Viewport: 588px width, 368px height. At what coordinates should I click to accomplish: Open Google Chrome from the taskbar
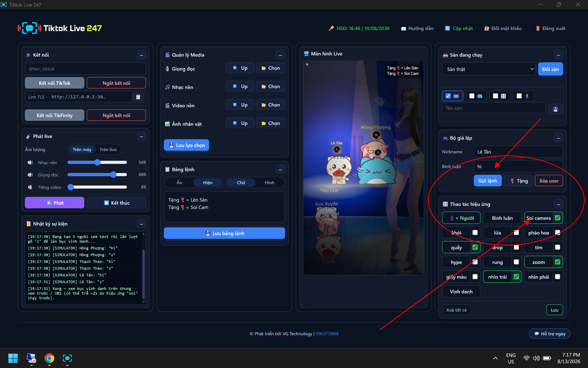pos(49,358)
